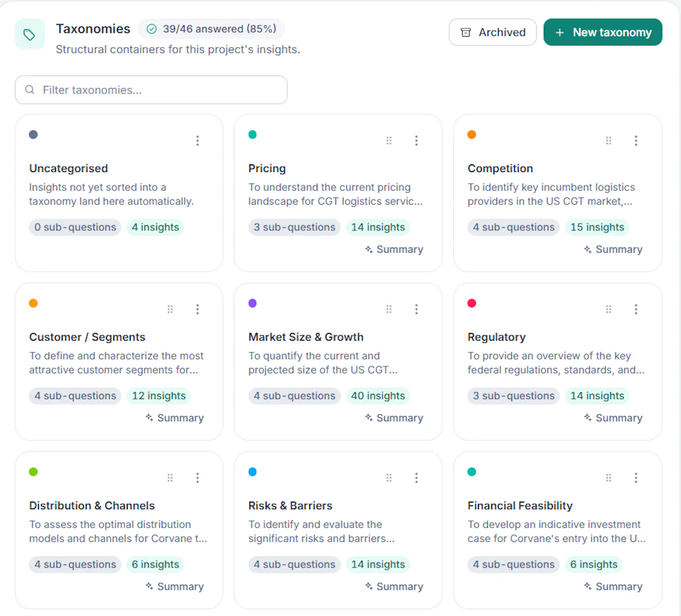Click the Distribution & Channels drag handle
The height and width of the screenshot is (616, 681).
[x=170, y=478]
